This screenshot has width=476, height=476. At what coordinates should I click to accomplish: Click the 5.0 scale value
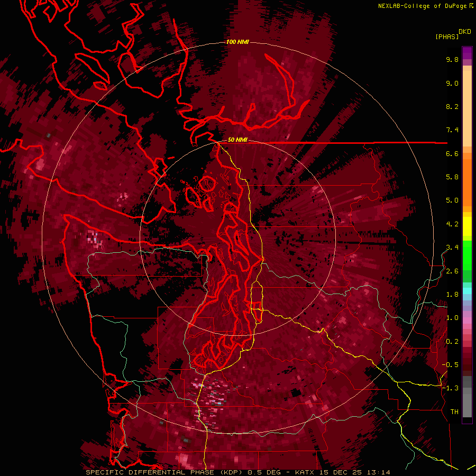coord(452,200)
